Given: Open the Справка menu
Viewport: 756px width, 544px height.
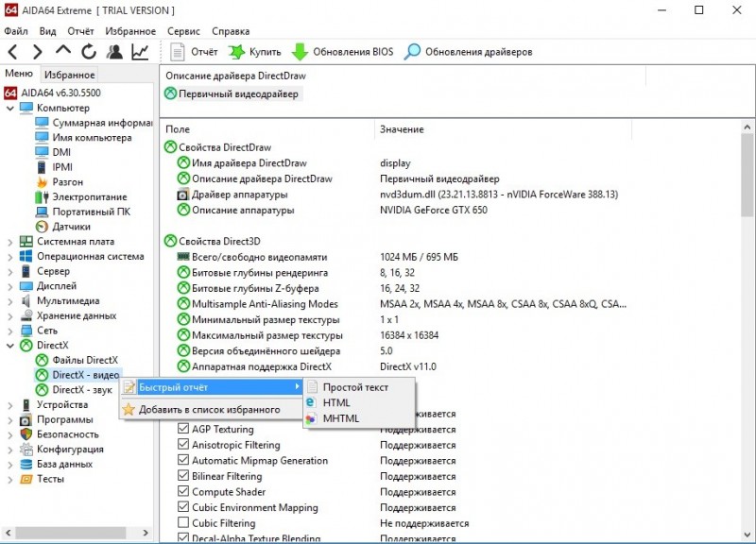Looking at the screenshot, I should (x=231, y=31).
